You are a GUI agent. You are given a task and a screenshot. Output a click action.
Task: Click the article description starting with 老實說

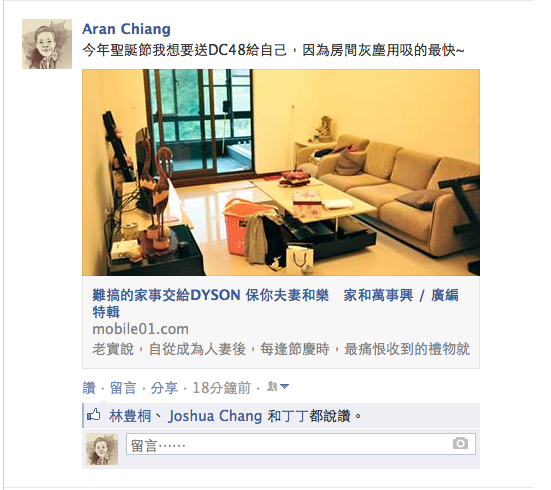tap(281, 349)
